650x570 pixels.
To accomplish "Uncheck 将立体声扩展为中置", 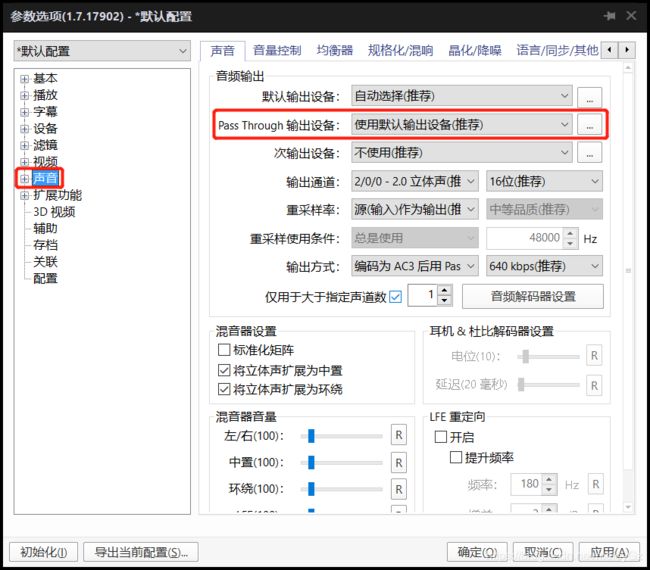I will 224,370.
